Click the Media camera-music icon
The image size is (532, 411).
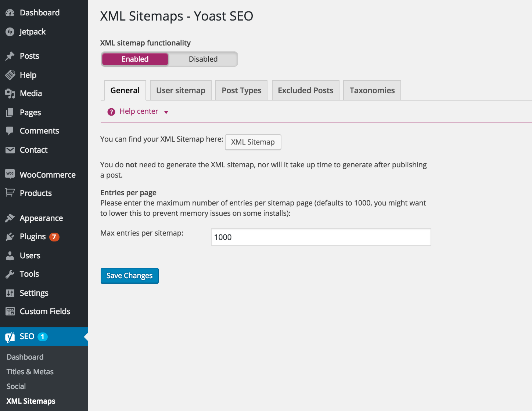pos(10,94)
